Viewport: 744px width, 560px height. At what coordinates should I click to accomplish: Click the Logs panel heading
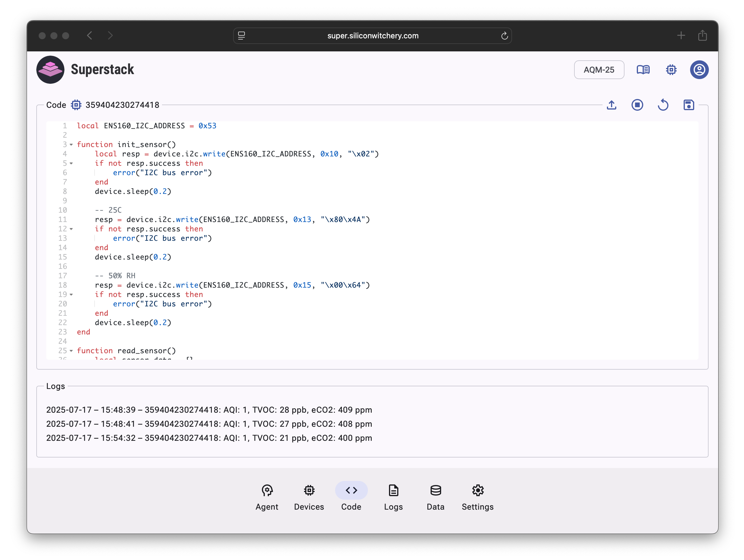[55, 386]
